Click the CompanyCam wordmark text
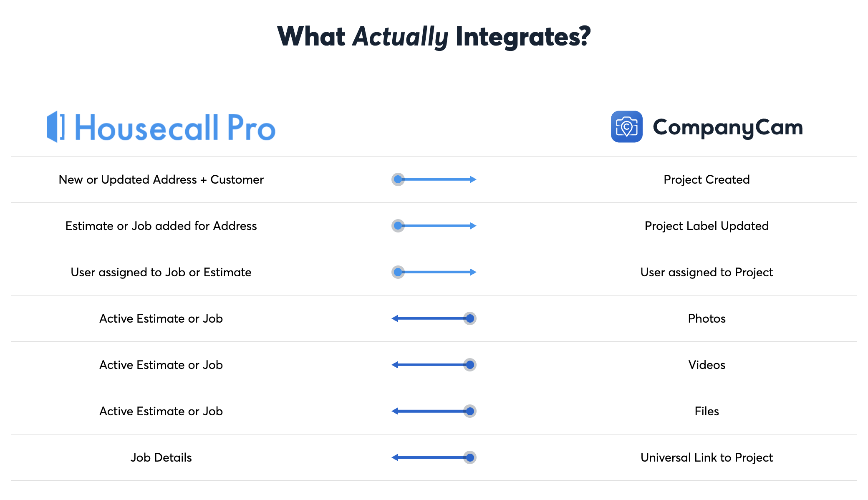868x500 pixels. [728, 127]
